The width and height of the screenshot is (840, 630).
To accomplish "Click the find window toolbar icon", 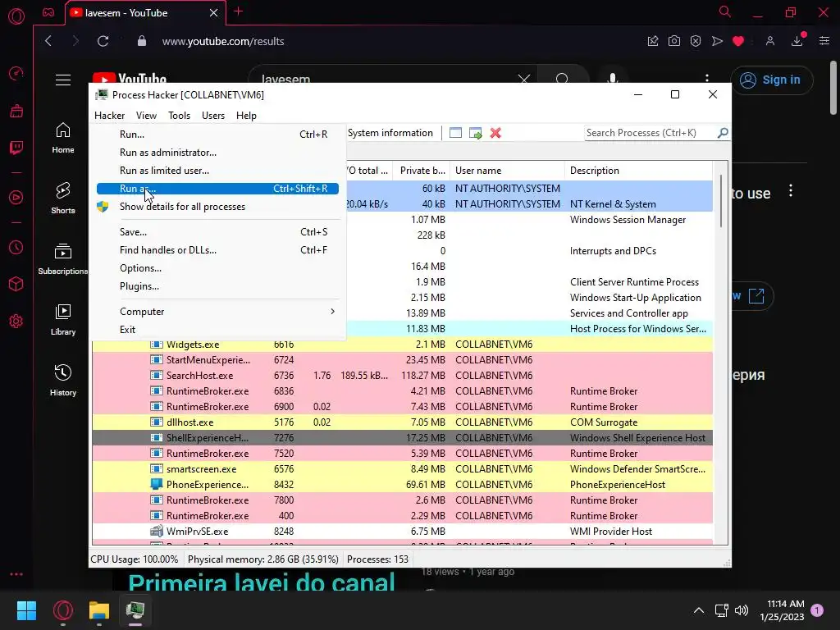I will [x=455, y=133].
